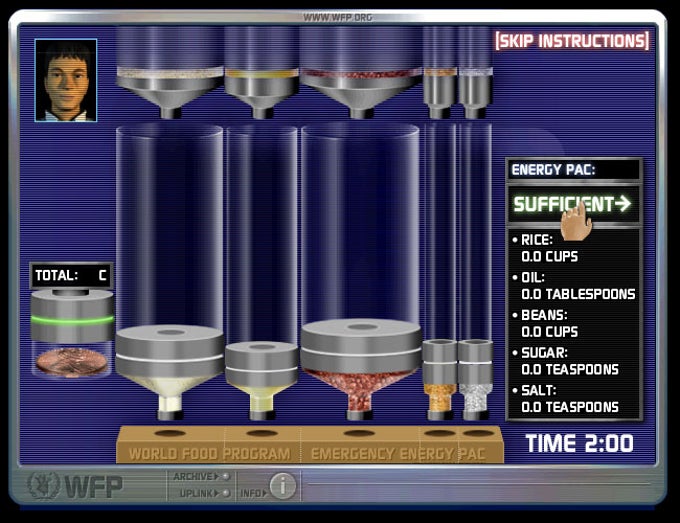Adjust the rice plunger slider
Image resolution: width=680 pixels, height=523 pixels.
click(x=170, y=351)
